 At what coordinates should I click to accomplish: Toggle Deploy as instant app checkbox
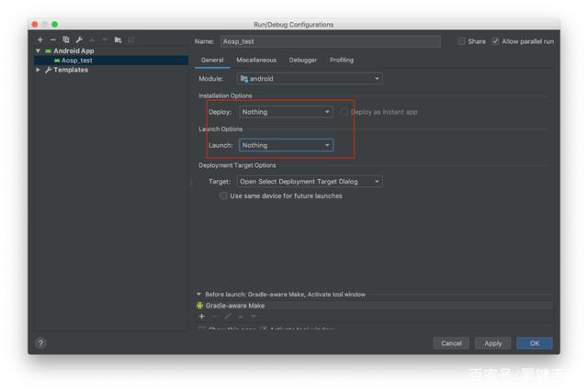(345, 112)
